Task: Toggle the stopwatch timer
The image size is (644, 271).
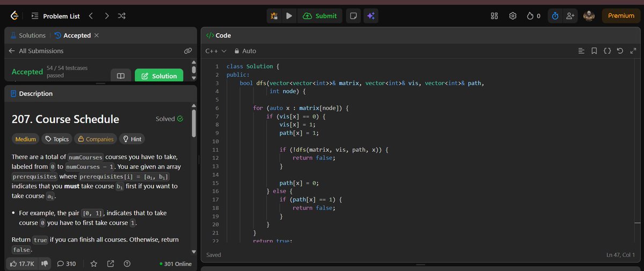Action: pyautogui.click(x=555, y=16)
